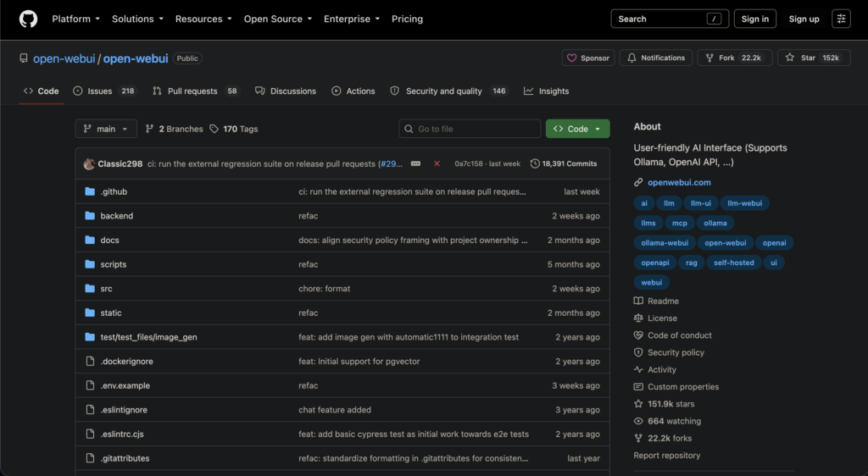View 18,391 Commits history
This screenshot has height=476, width=868.
pos(564,163)
